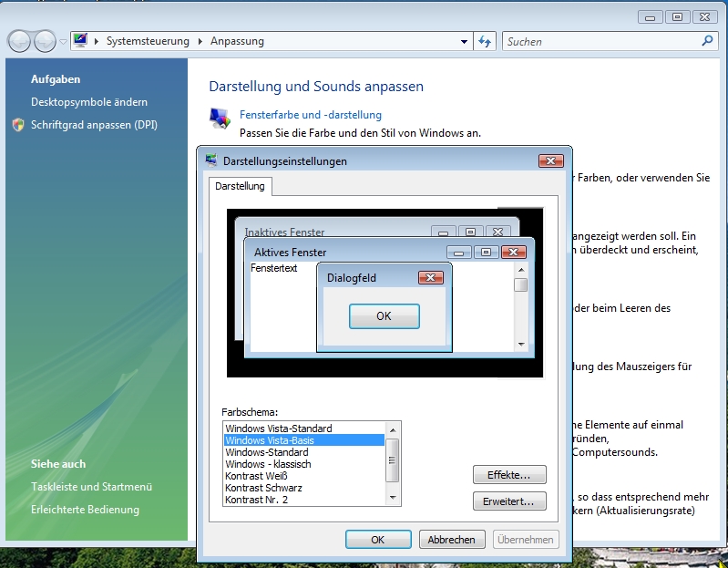This screenshot has height=568, width=728.
Task: Open the Erweitert... settings
Action: click(509, 501)
